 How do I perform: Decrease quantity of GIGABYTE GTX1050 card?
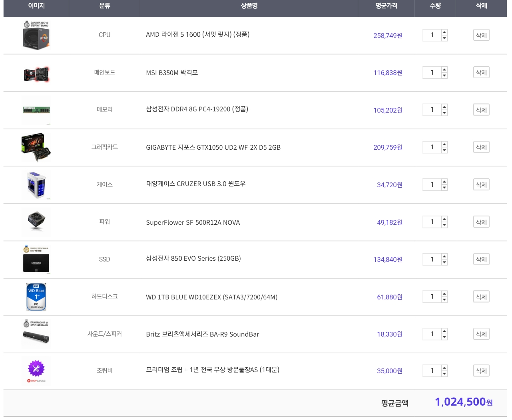point(444,150)
